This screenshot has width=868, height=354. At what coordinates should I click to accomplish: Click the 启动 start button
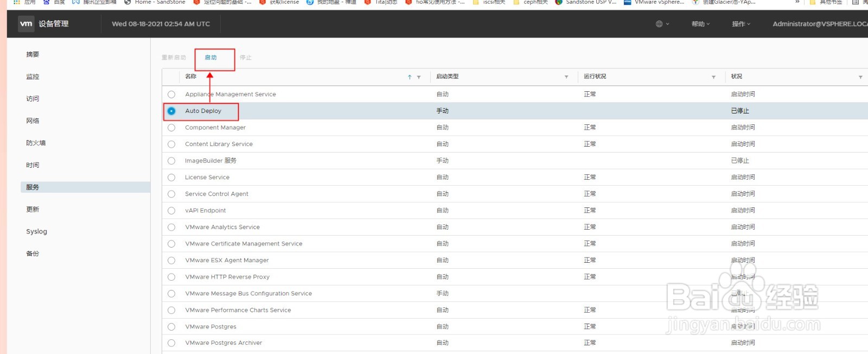point(210,58)
